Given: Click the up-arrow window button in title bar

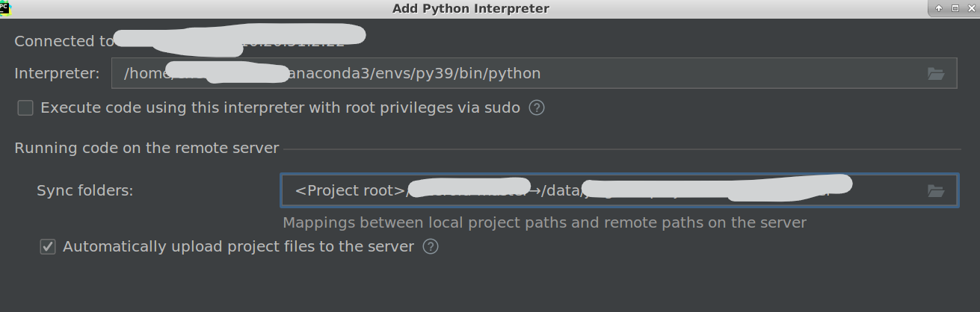Looking at the screenshot, I should [939, 8].
